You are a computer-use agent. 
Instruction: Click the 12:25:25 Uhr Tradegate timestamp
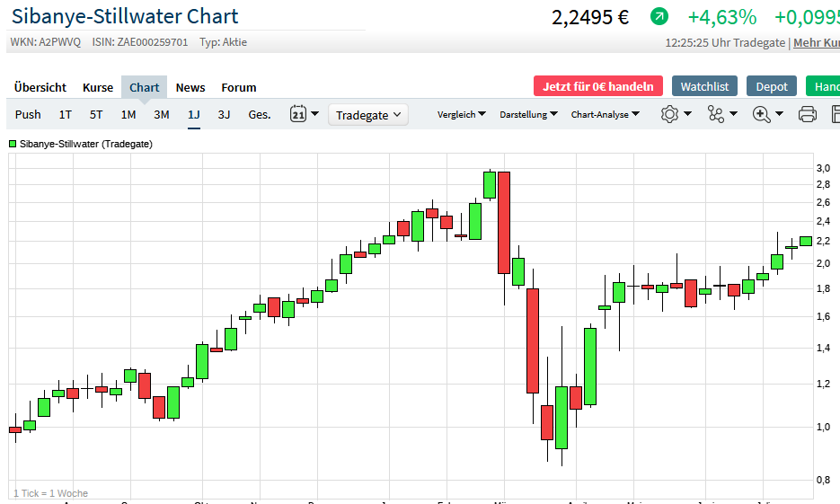tap(725, 42)
